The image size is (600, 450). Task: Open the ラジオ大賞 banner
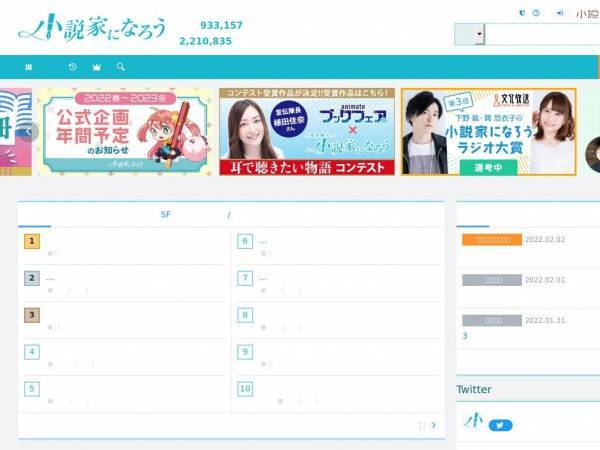[489, 132]
